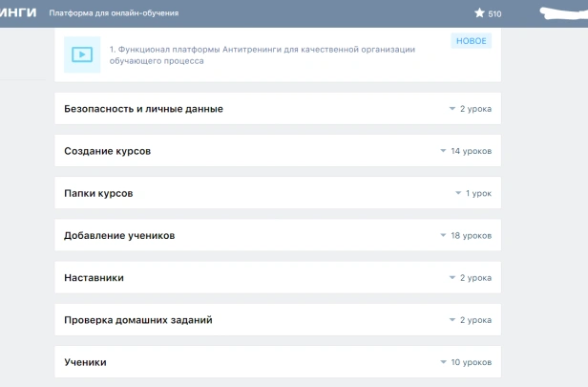The width and height of the screenshot is (588, 387).
Task: Expand arrow beside 1 урок
Action: (458, 193)
